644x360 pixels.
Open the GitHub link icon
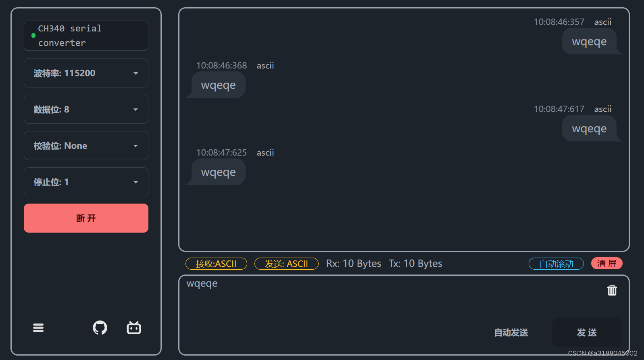pos(100,328)
